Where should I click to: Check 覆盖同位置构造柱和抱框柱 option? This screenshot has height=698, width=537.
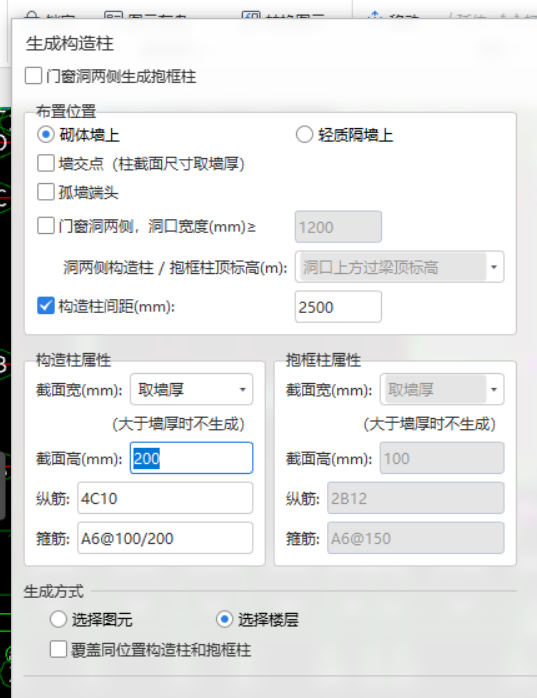58,649
